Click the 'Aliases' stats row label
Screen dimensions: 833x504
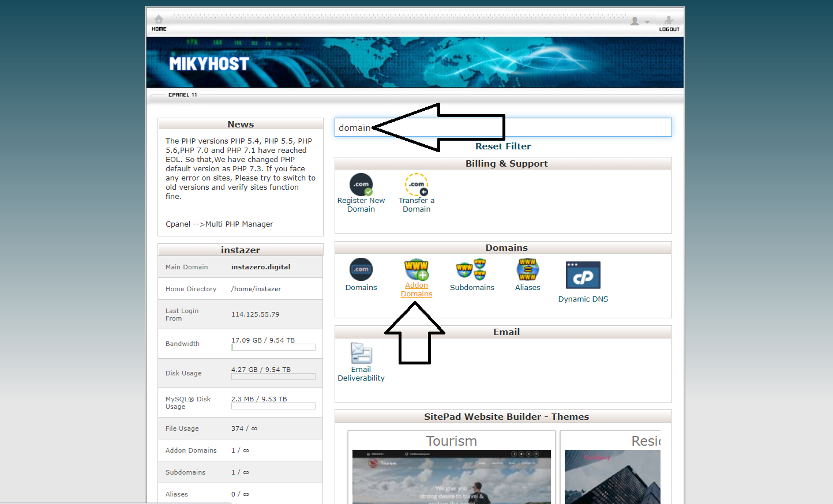tap(177, 494)
